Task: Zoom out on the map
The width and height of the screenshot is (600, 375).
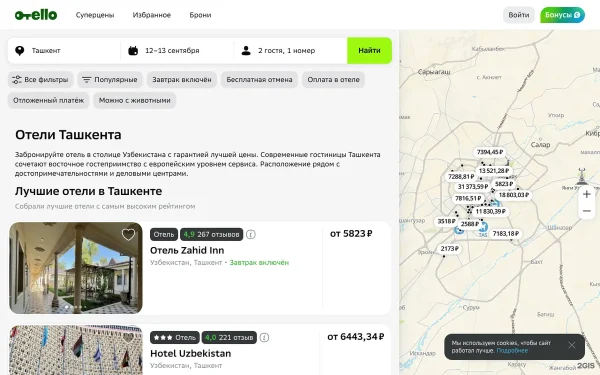Action: (587, 211)
